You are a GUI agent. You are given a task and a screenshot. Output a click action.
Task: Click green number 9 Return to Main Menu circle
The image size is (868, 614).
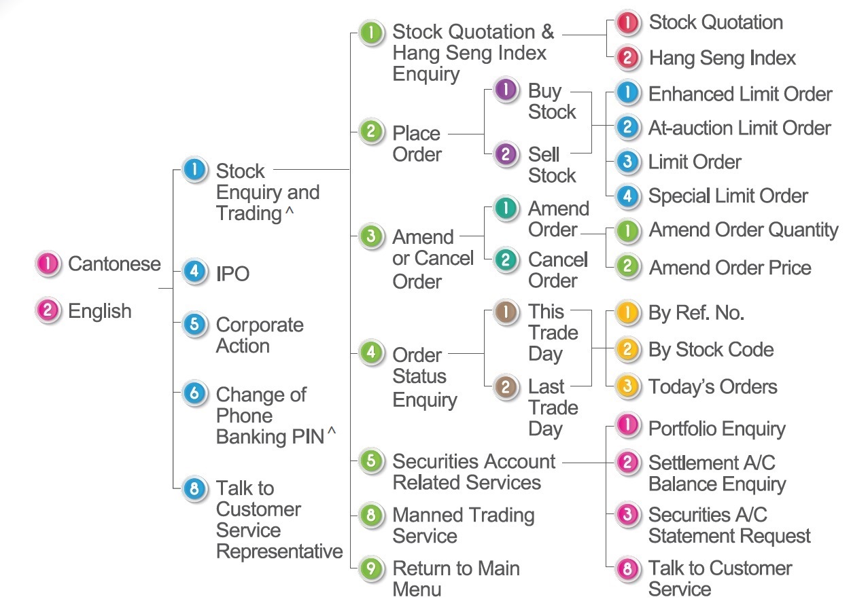click(x=371, y=568)
